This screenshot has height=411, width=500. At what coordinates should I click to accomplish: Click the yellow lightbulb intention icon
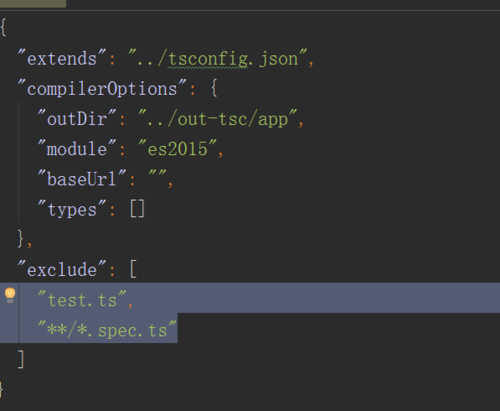click(x=10, y=295)
